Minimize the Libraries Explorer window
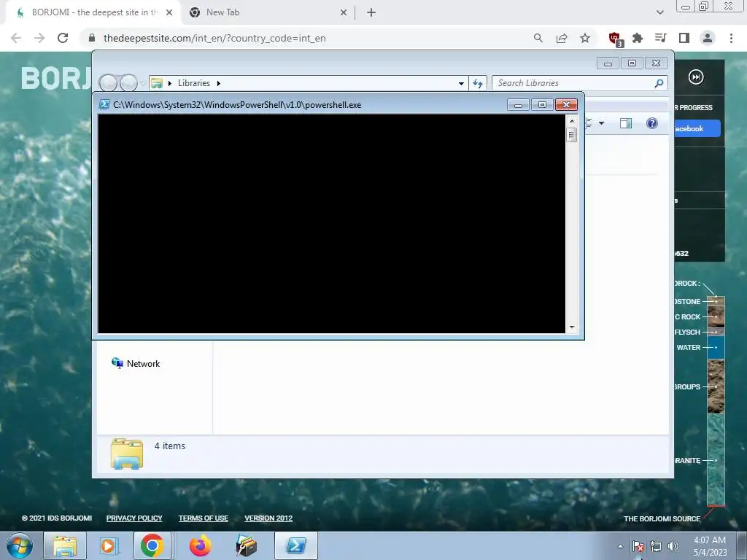 [x=608, y=63]
